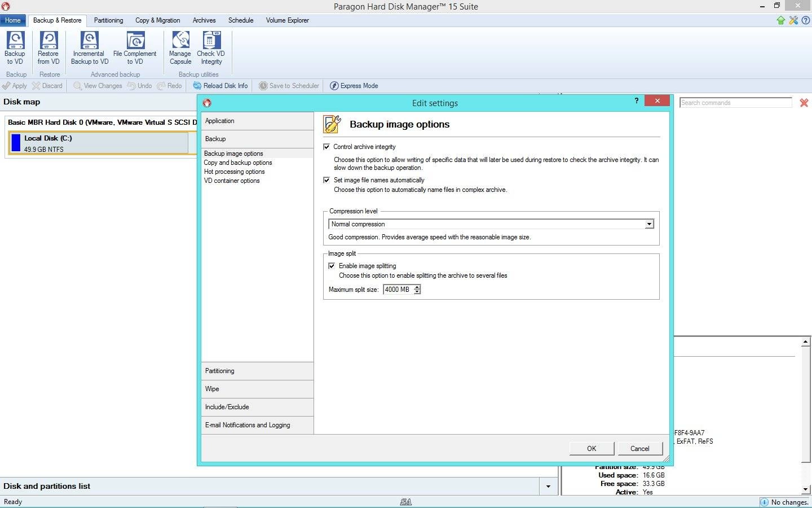Switch to Archives tab

click(x=204, y=20)
